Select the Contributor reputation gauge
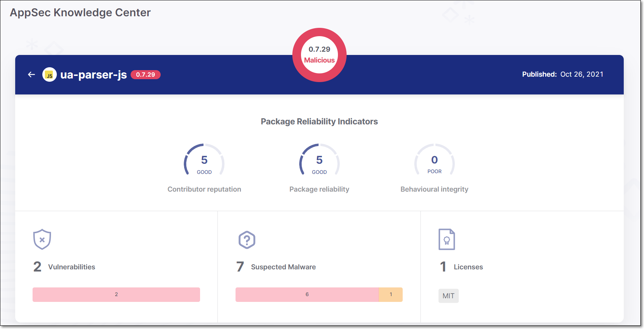The image size is (644, 329). (x=204, y=160)
